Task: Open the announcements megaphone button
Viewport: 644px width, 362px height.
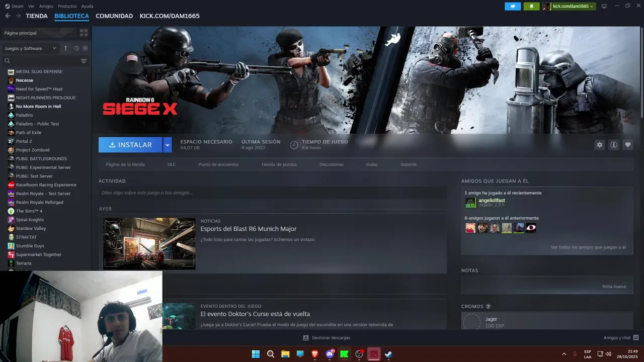Action: pos(513,6)
